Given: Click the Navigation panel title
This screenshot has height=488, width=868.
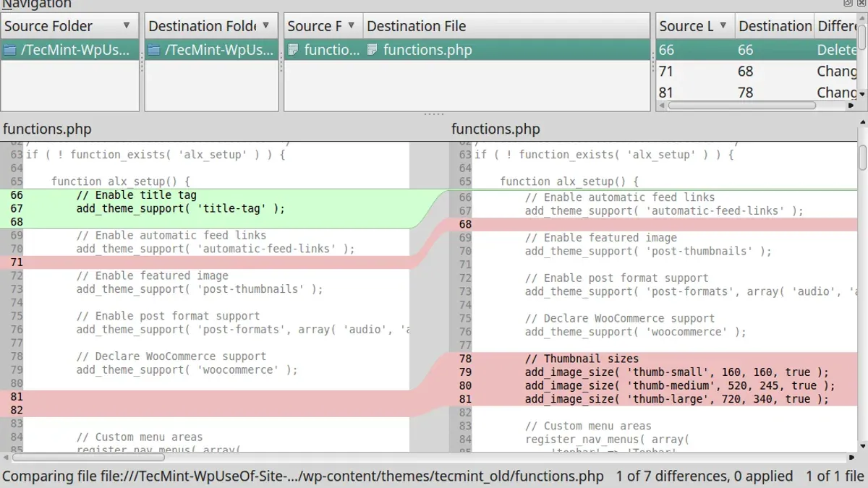Looking at the screenshot, I should [37, 4].
